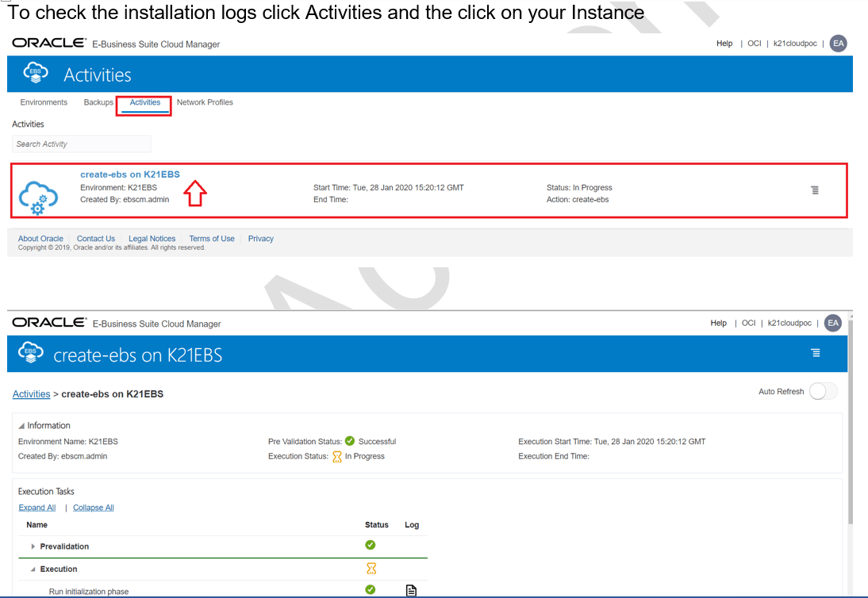Viewport: 868px width, 598px height.
Task: Open the Network Profiles tab
Action: 205,102
